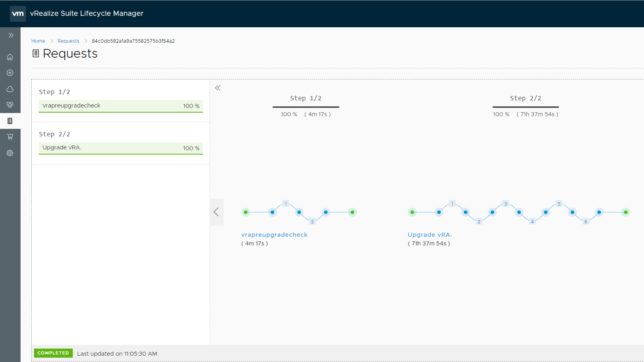Select Upgrade vRA. step in list
Image resolution: width=644 pixels, height=362 pixels.
(x=121, y=148)
